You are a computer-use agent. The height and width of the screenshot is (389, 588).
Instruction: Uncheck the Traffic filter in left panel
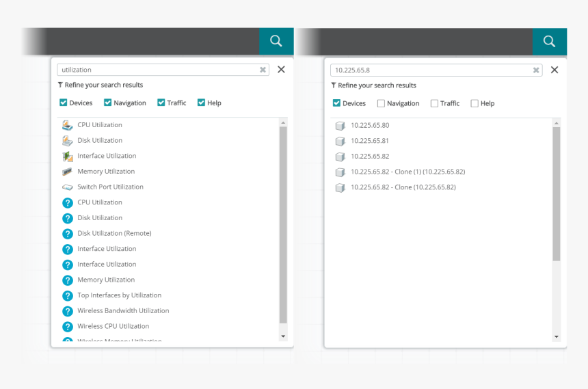tap(161, 103)
